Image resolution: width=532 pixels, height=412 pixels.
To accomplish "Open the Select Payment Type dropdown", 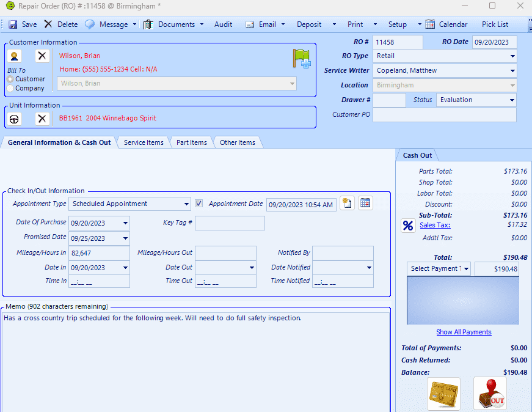I will tap(466, 269).
